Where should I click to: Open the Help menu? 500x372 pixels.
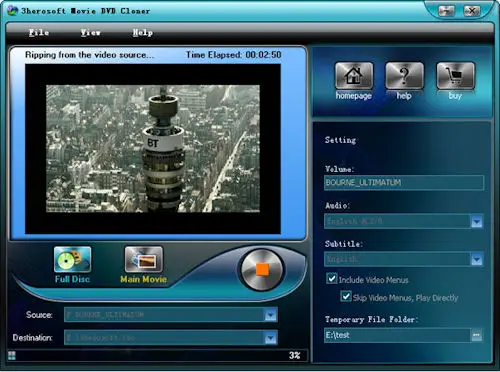coord(143,33)
